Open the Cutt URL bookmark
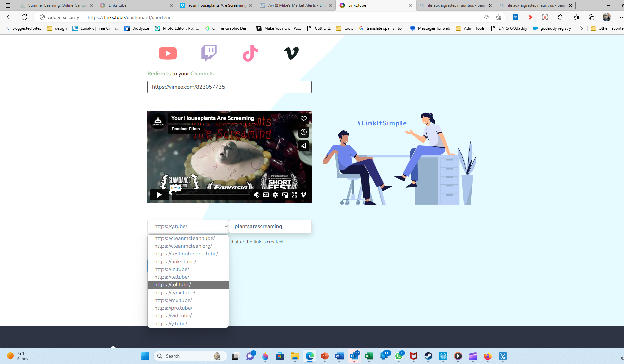 click(319, 28)
